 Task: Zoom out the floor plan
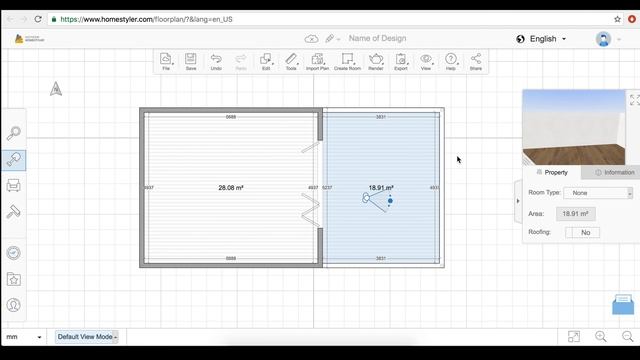tap(628, 336)
